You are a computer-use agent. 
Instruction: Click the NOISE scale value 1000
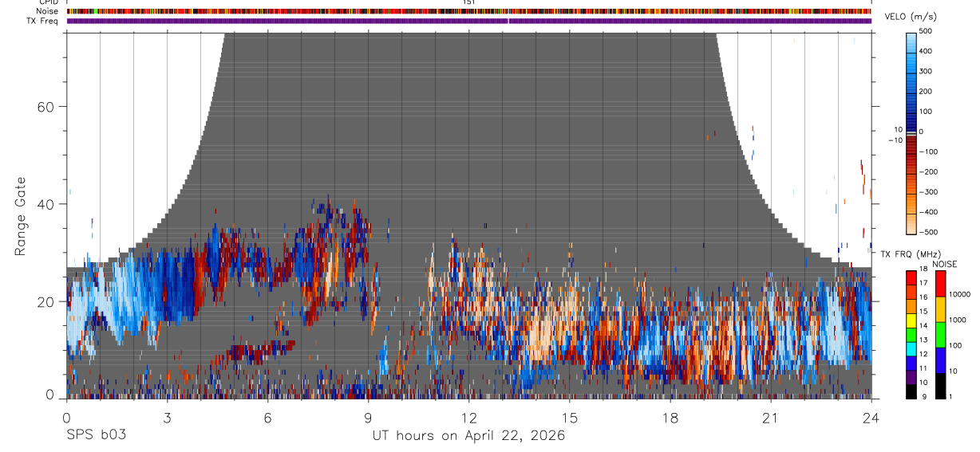click(958, 320)
